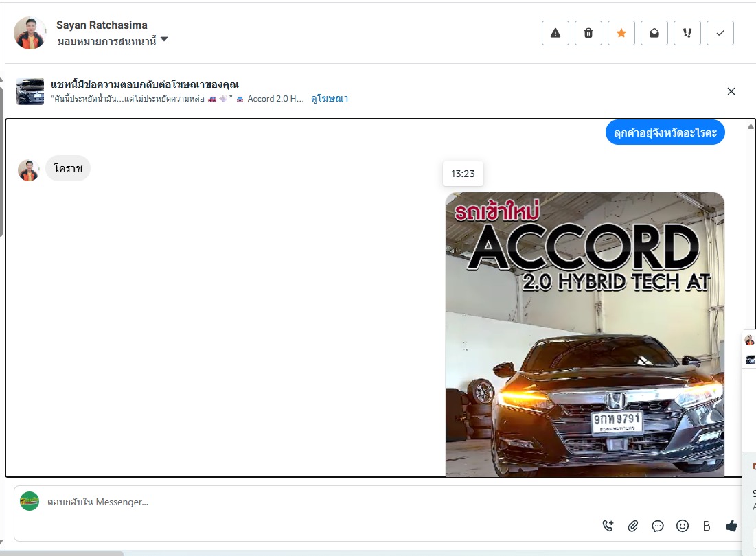This screenshot has height=556, width=756.
Task: Toggle the orange star follow-up marker
Action: 621,33
